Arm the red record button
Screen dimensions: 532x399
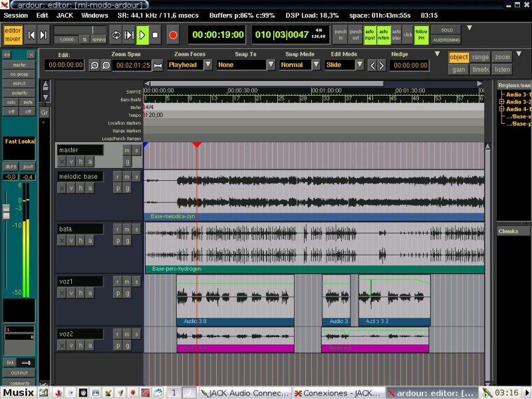pyautogui.click(x=173, y=35)
